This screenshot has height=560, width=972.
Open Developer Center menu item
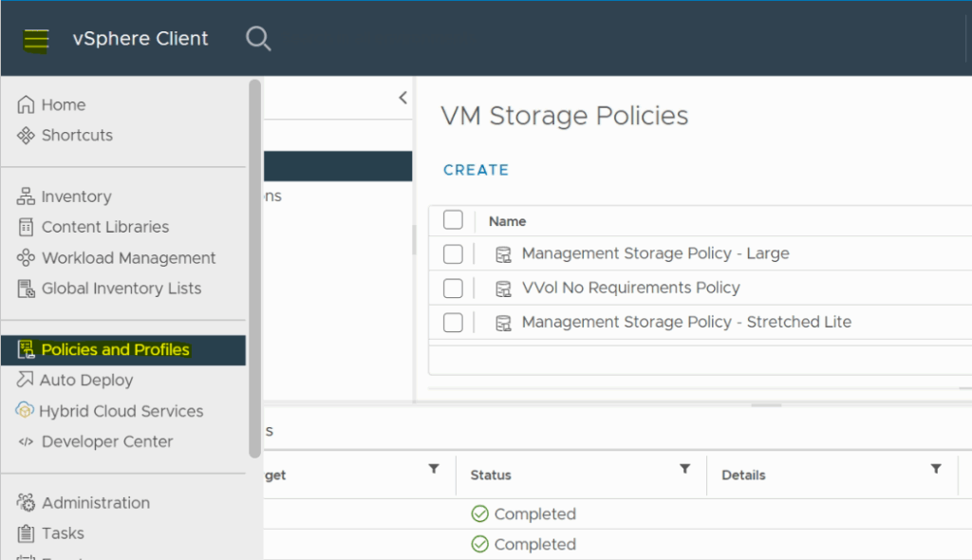[107, 441]
